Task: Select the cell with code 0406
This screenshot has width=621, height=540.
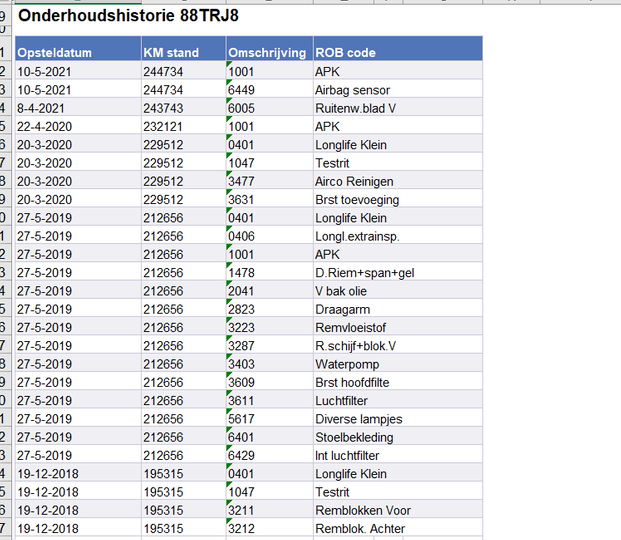Action: 269,236
